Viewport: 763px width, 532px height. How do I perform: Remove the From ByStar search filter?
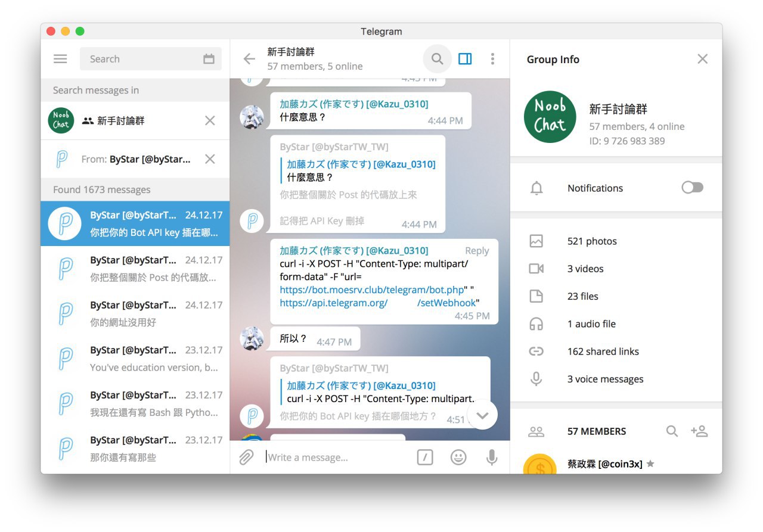[210, 159]
